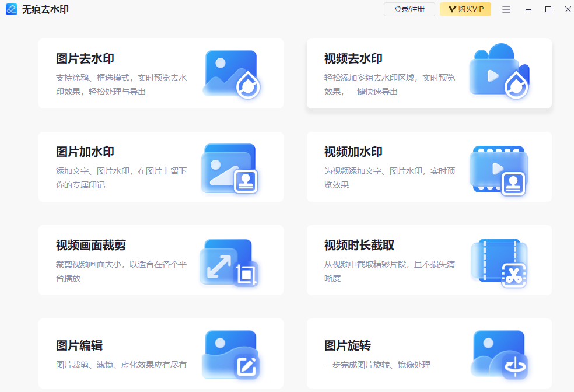Open the 图片去水印 title

pos(85,58)
